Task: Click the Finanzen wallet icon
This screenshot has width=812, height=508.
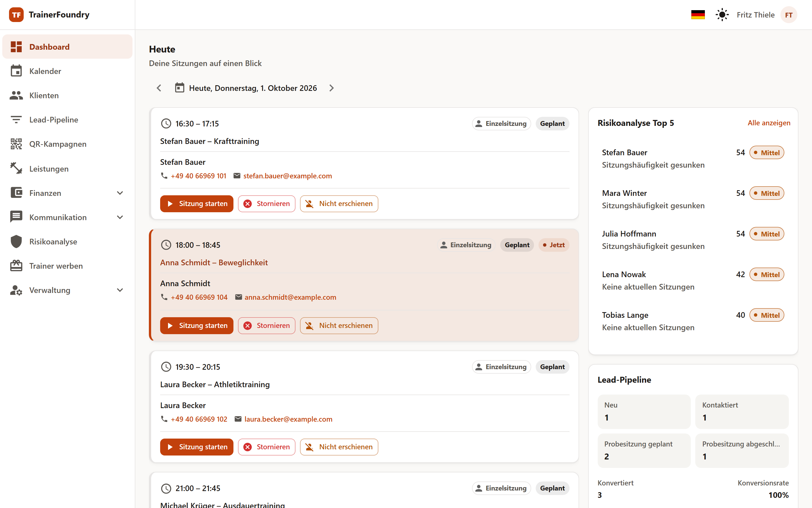Action: tap(16, 193)
